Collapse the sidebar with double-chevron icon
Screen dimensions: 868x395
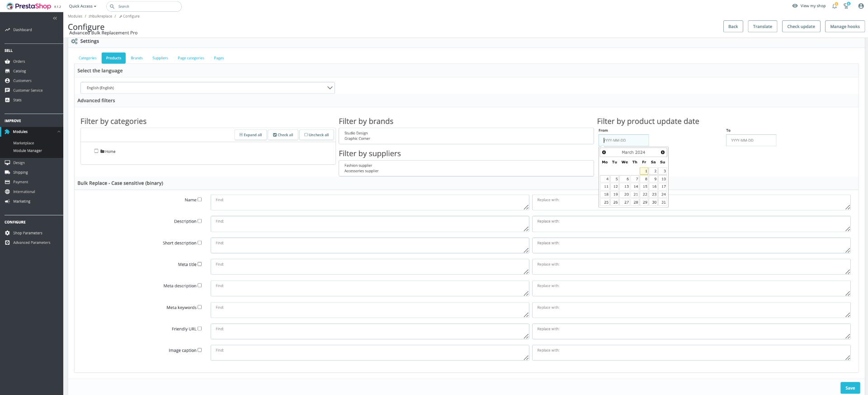(55, 19)
